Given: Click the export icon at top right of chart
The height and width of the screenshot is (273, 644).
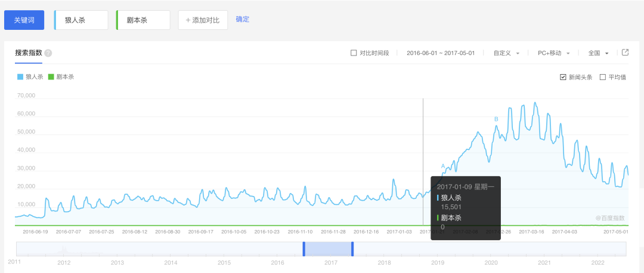Looking at the screenshot, I should click(625, 53).
